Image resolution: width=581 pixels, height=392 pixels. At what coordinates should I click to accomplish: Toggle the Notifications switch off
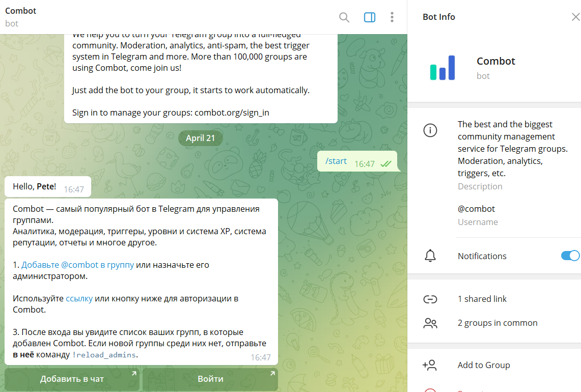pos(570,256)
